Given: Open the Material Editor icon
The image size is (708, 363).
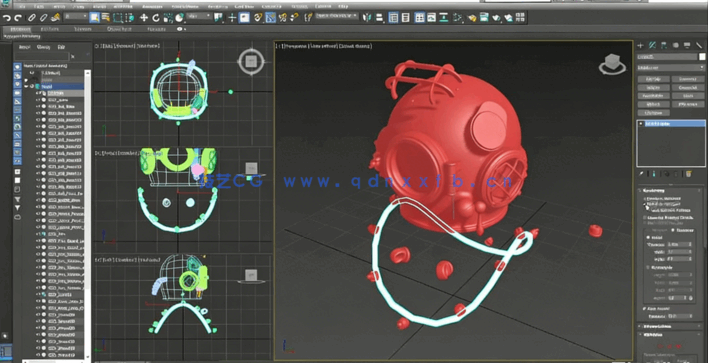Looking at the screenshot, I should [457, 18].
